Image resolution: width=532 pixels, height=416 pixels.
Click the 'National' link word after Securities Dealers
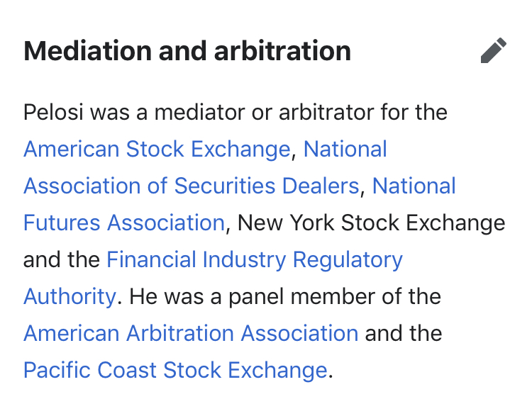414,186
